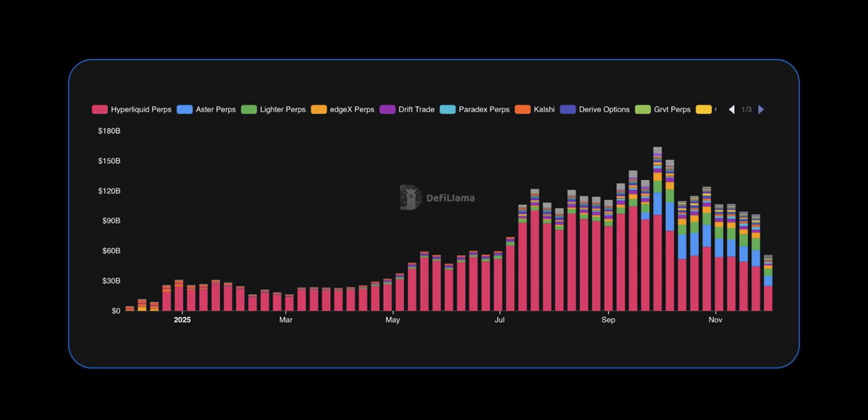
Task: Click the DefiLlama watermark text link
Action: coord(450,198)
